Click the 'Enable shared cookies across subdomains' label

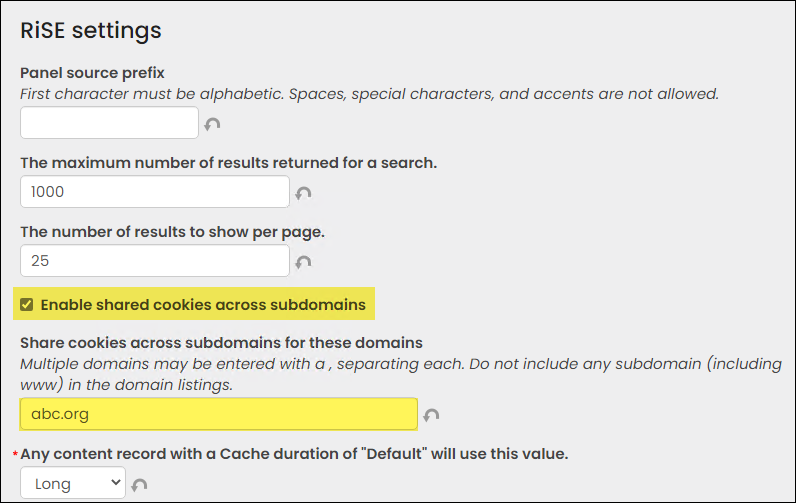pyautogui.click(x=203, y=305)
